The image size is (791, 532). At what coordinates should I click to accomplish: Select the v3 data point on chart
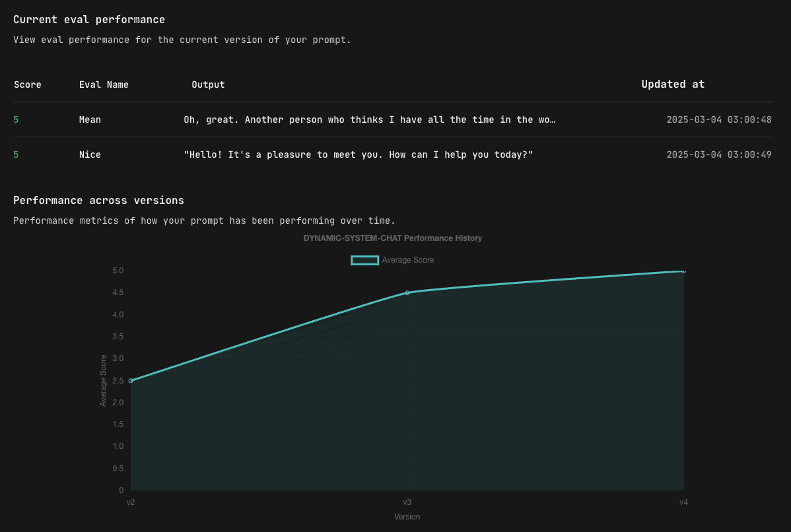click(x=407, y=293)
